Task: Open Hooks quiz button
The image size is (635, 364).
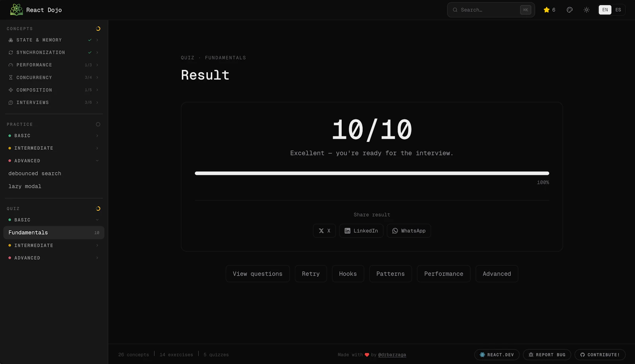Action: tap(348, 274)
